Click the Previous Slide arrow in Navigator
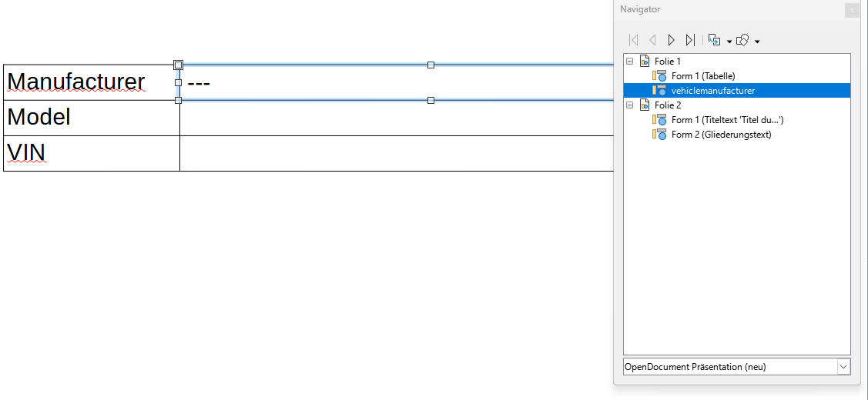This screenshot has height=400, width=868. tap(652, 40)
